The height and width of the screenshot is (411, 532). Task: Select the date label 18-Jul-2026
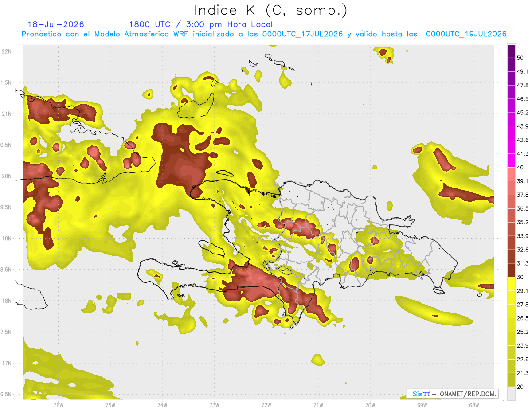click(56, 24)
